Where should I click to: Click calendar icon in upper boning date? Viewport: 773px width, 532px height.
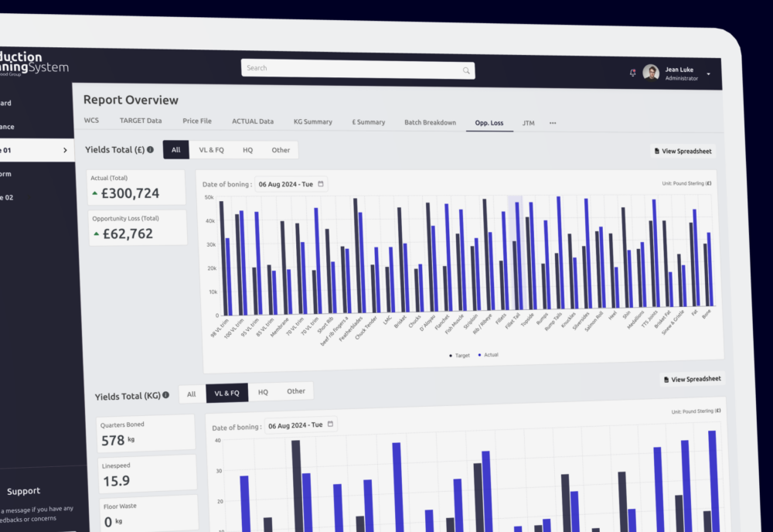click(321, 184)
